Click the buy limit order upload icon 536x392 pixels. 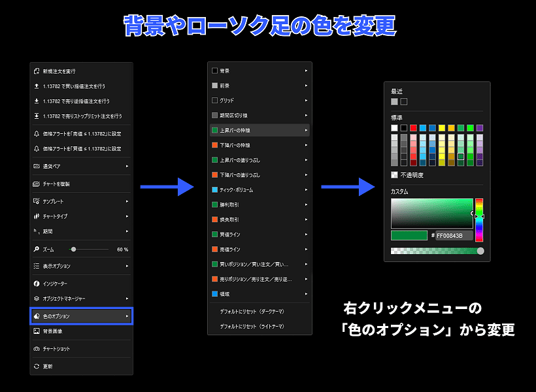point(37,86)
